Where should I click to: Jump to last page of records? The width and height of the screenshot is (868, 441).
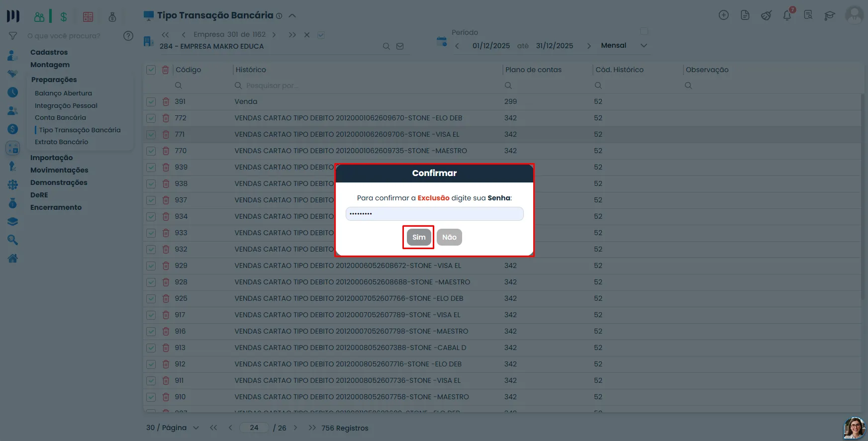(x=312, y=428)
